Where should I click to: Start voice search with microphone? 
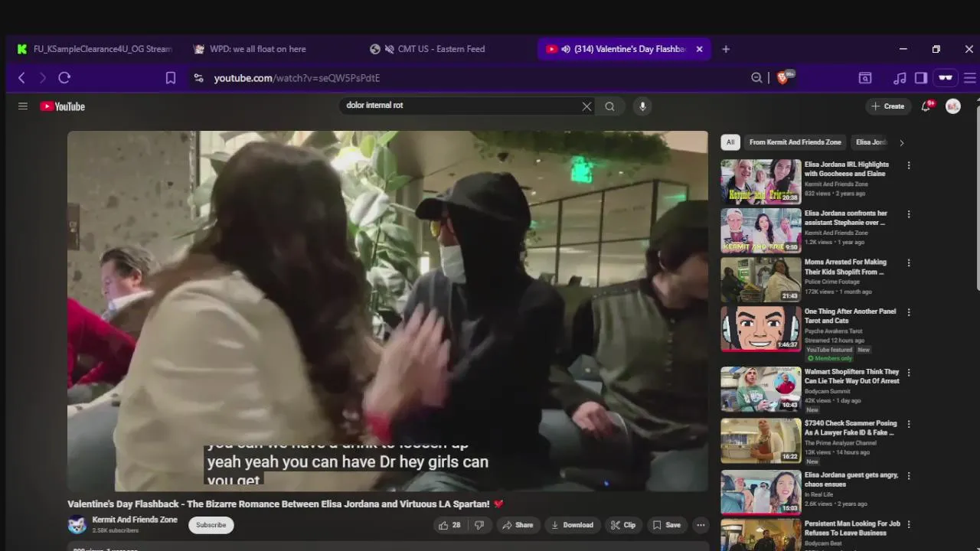(x=642, y=106)
